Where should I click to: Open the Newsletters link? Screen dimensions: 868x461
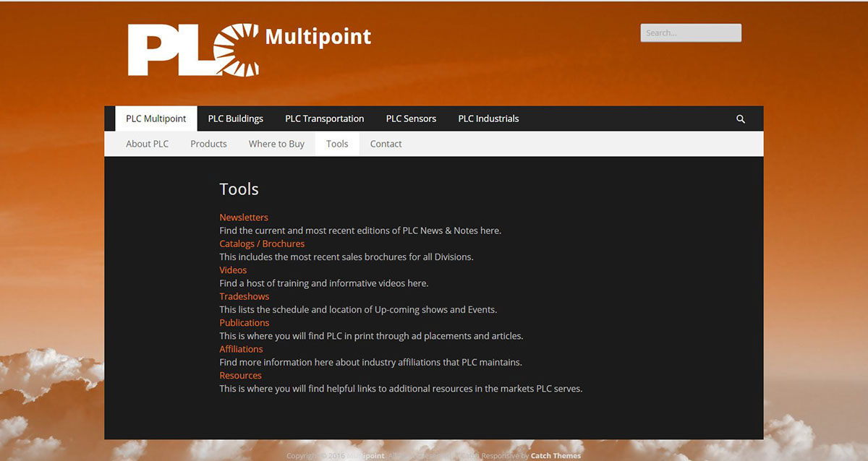[244, 217]
